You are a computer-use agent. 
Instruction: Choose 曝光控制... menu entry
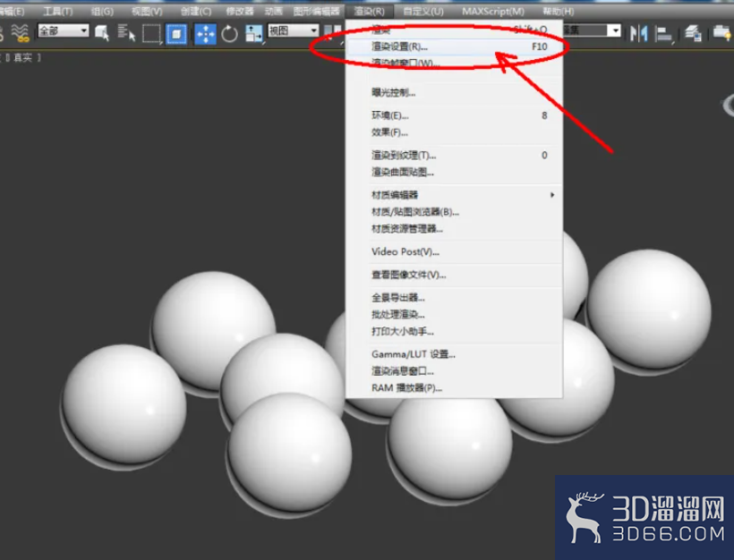(x=454, y=93)
